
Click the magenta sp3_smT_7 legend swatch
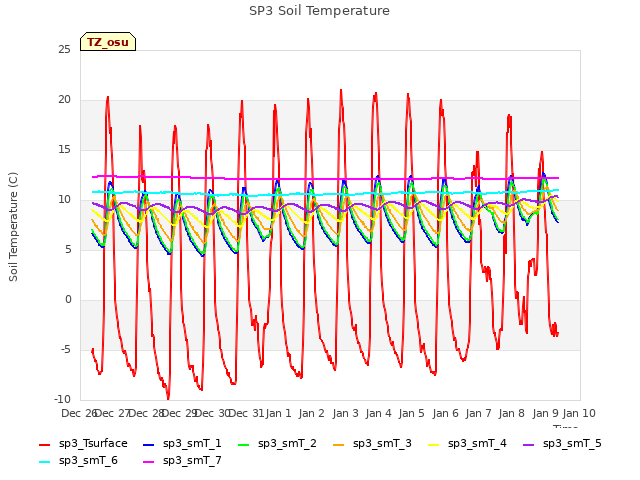click(149, 462)
